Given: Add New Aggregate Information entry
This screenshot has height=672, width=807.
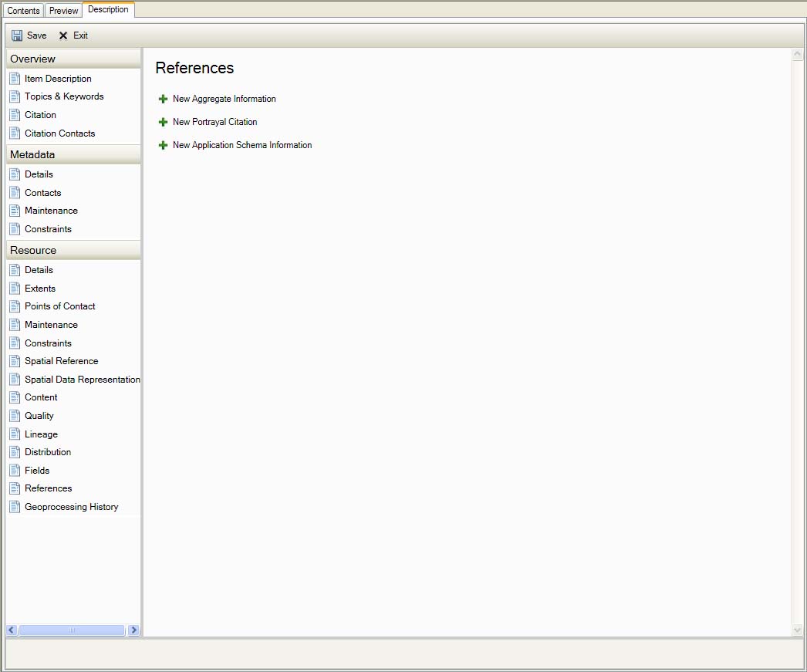Looking at the screenshot, I should [x=224, y=99].
